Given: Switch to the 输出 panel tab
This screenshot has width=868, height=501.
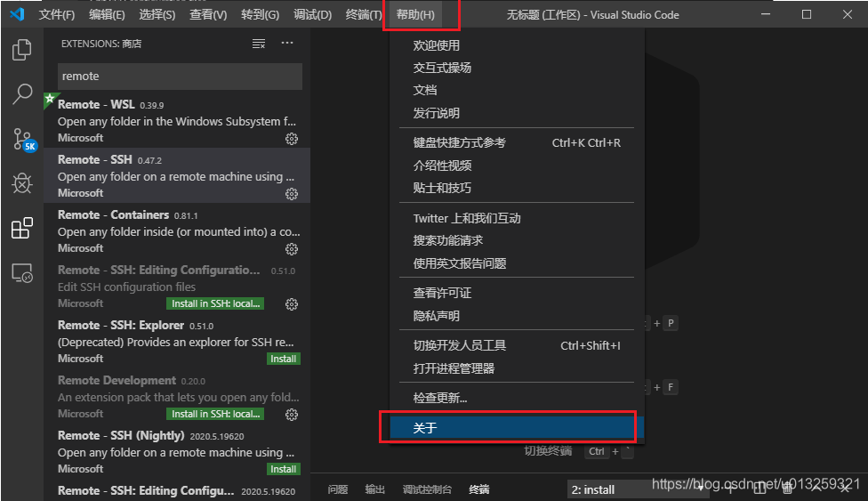Looking at the screenshot, I should tap(374, 489).
